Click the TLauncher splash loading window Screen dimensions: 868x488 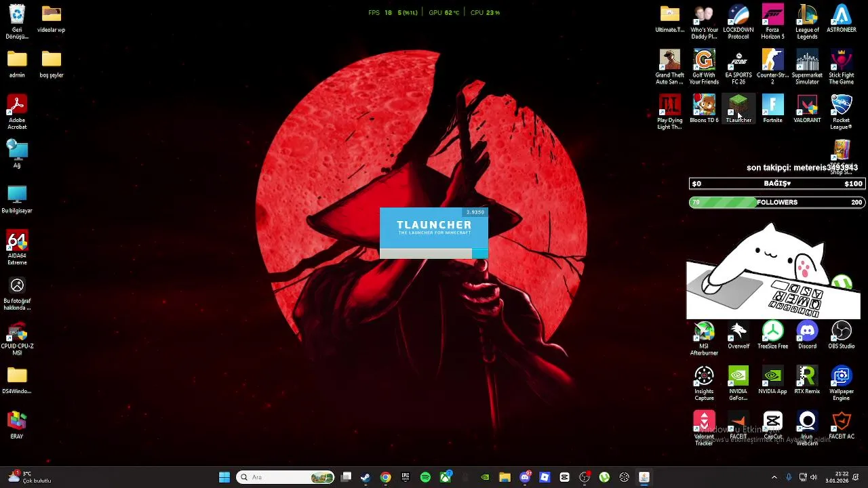point(434,233)
